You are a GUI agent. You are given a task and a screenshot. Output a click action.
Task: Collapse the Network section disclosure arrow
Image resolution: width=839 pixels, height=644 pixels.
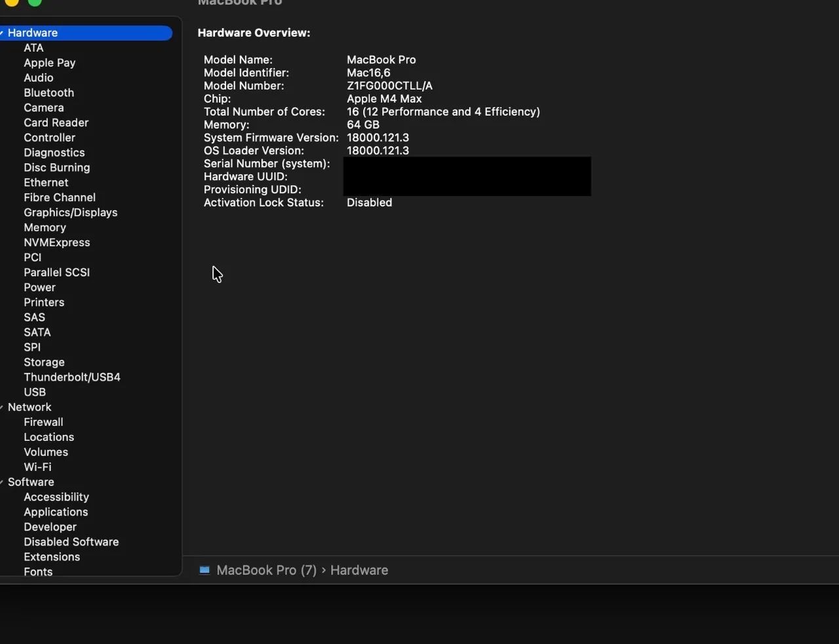click(2, 407)
